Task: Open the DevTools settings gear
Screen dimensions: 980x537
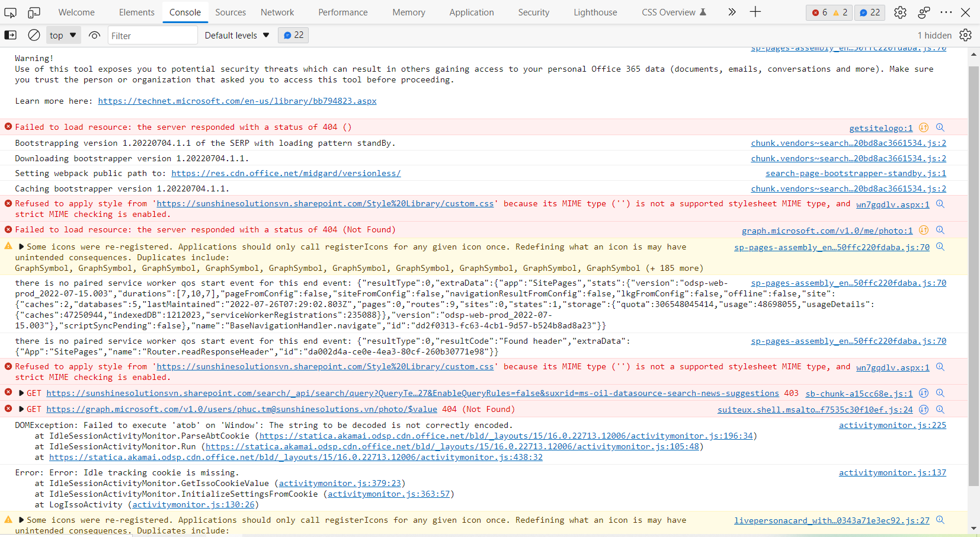Action: click(x=901, y=12)
